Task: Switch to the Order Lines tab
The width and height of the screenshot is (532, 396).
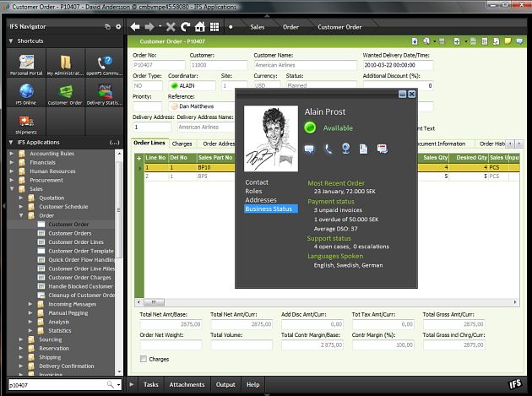Action: click(x=149, y=143)
